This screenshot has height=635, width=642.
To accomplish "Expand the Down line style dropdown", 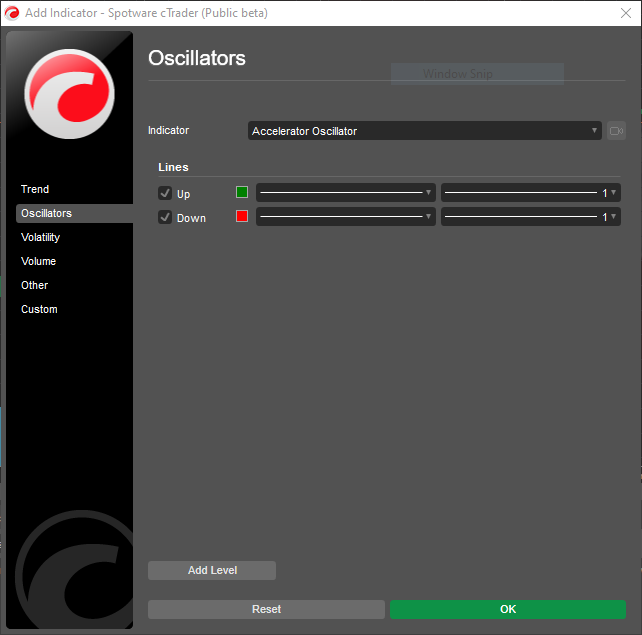I will (346, 217).
